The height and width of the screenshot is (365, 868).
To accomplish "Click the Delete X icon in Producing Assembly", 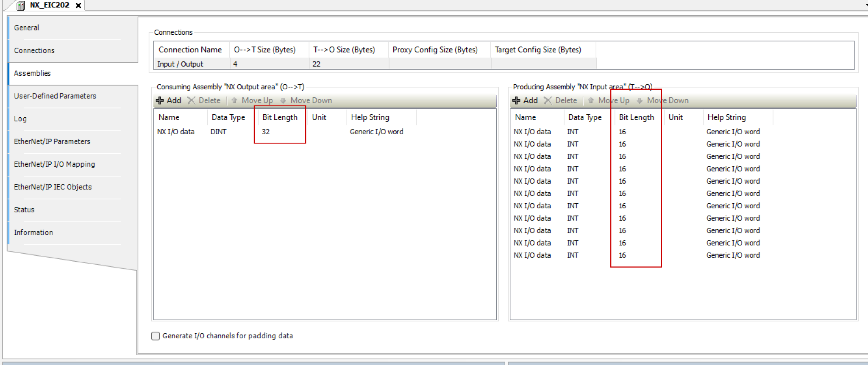I will [x=548, y=100].
